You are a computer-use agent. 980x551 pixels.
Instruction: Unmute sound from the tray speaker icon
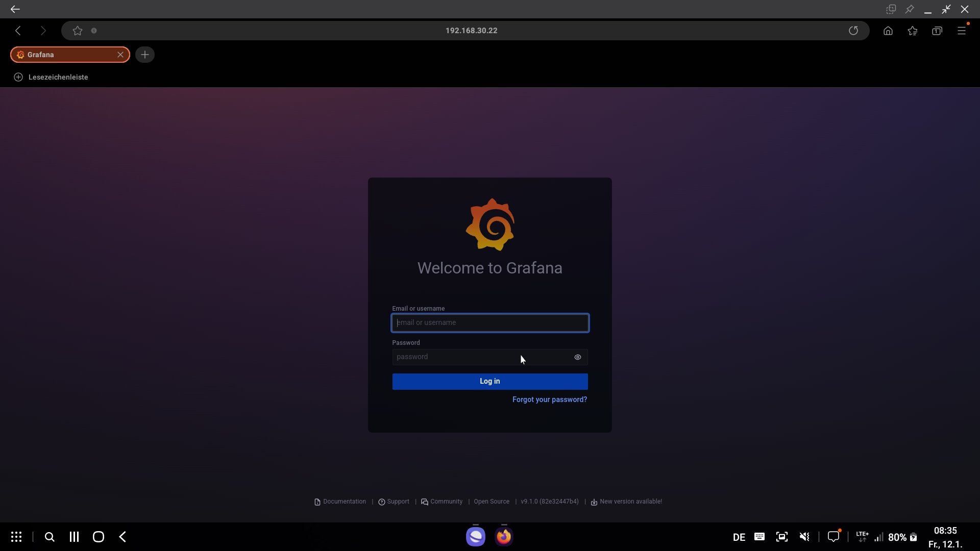804,537
